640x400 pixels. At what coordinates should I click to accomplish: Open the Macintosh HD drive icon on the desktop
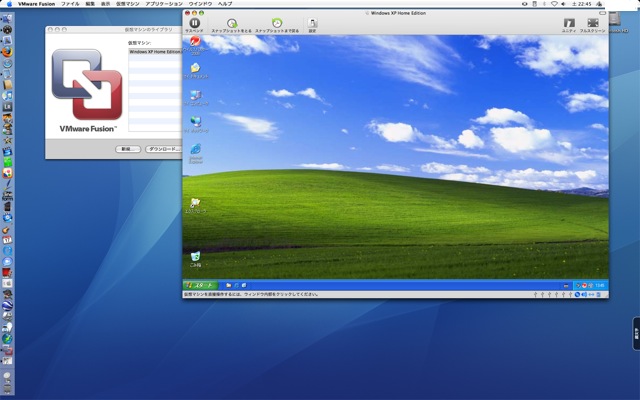(615, 20)
